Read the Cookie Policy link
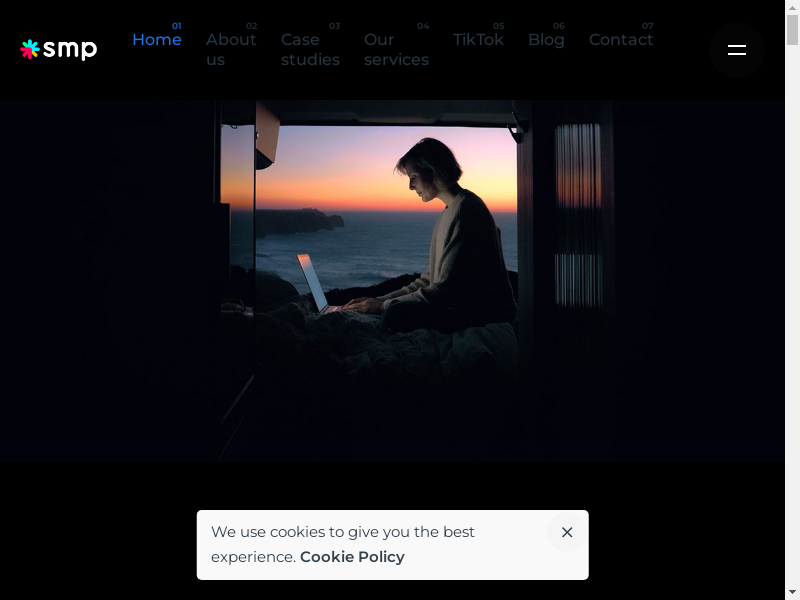Screen dimensions: 800x600 [x=352, y=557]
